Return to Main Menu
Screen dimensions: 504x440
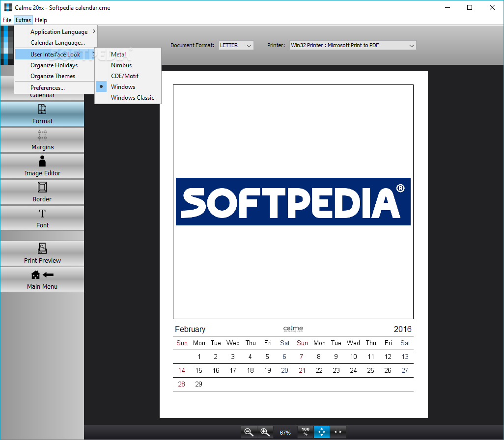[42, 279]
